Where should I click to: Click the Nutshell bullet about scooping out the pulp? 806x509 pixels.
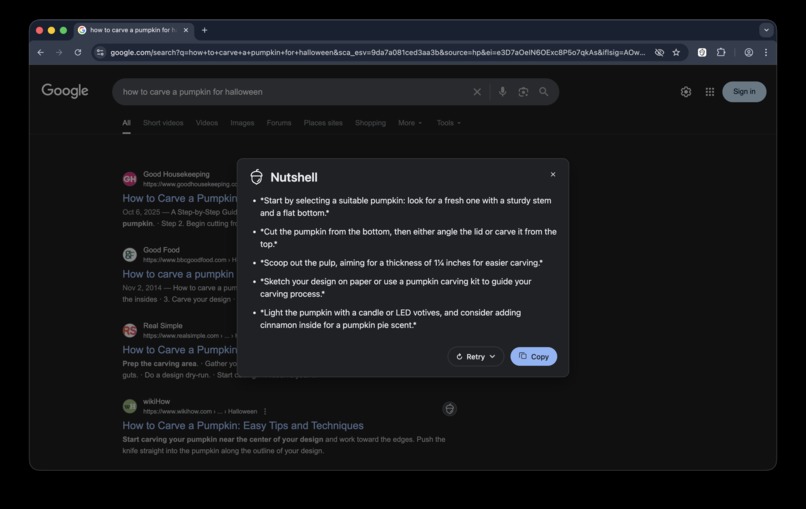(x=401, y=263)
